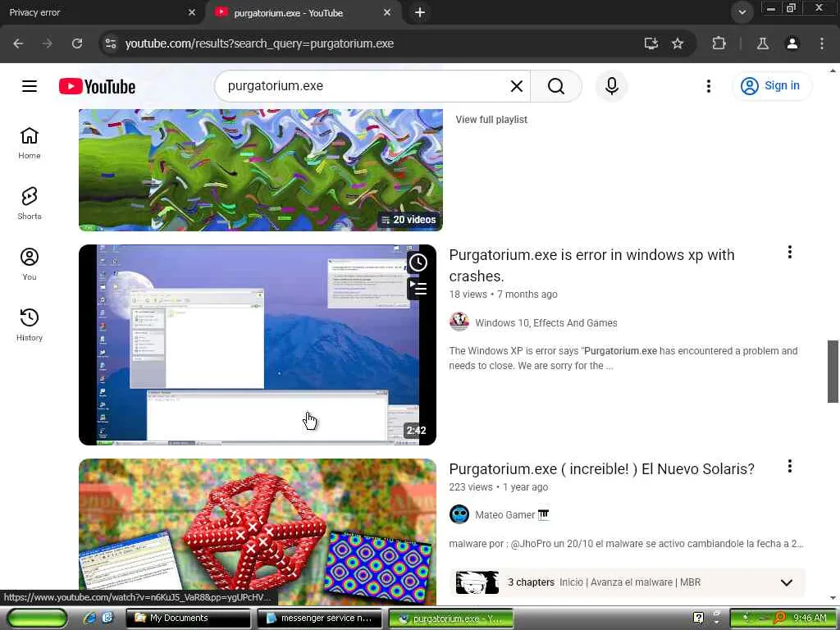The height and width of the screenshot is (630, 840).
Task: Close the Privacy error tab
Action: [192, 12]
